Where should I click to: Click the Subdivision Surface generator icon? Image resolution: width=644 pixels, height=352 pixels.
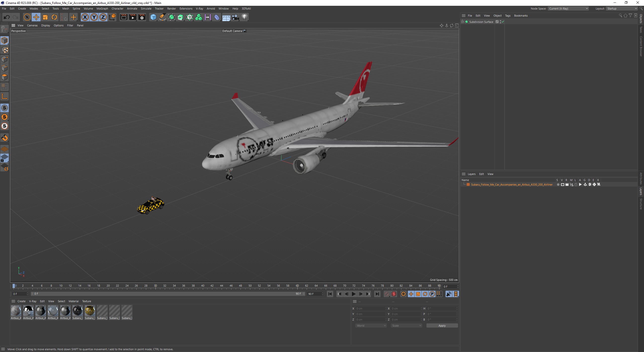coord(172,17)
